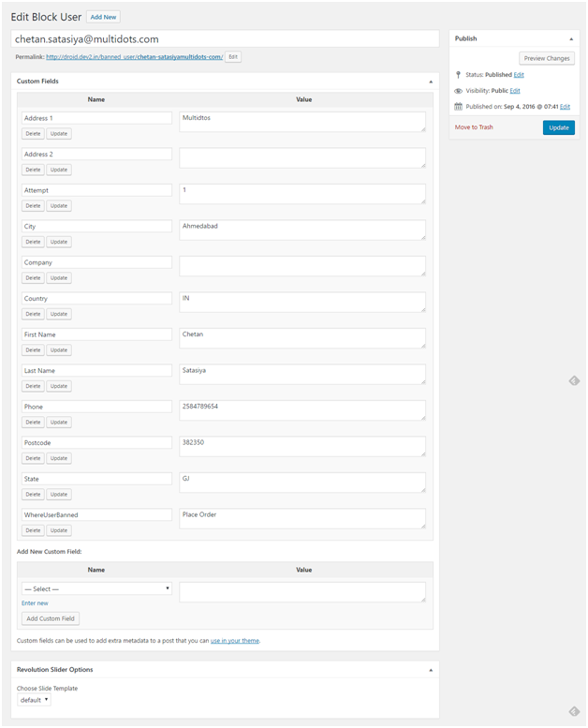Delete the Country custom field
Viewport: 588px width, 728px height.
point(33,314)
